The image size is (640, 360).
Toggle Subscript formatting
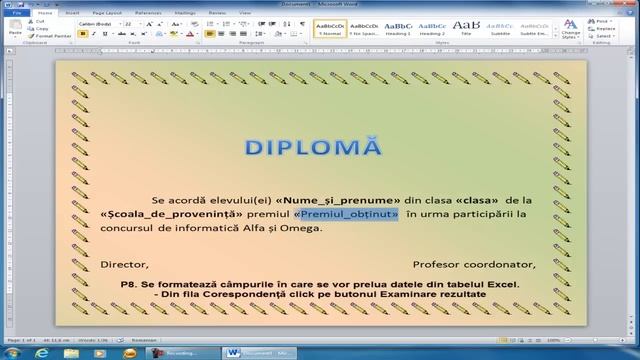point(133,34)
